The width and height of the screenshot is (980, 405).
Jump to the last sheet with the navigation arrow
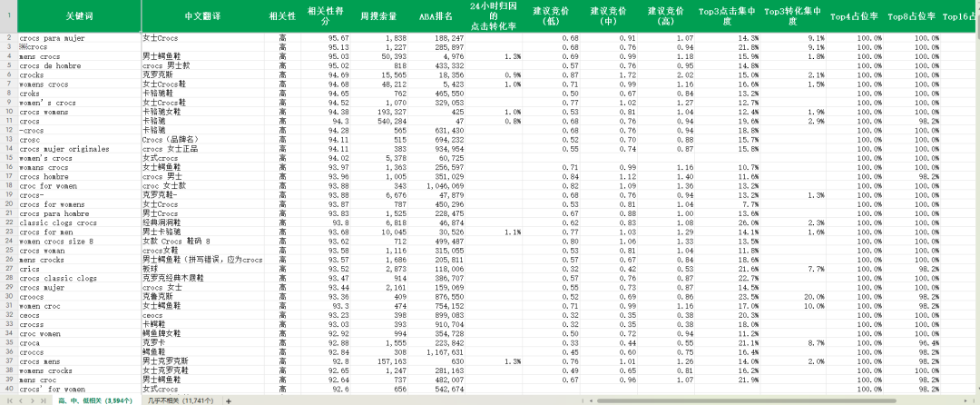point(44,400)
